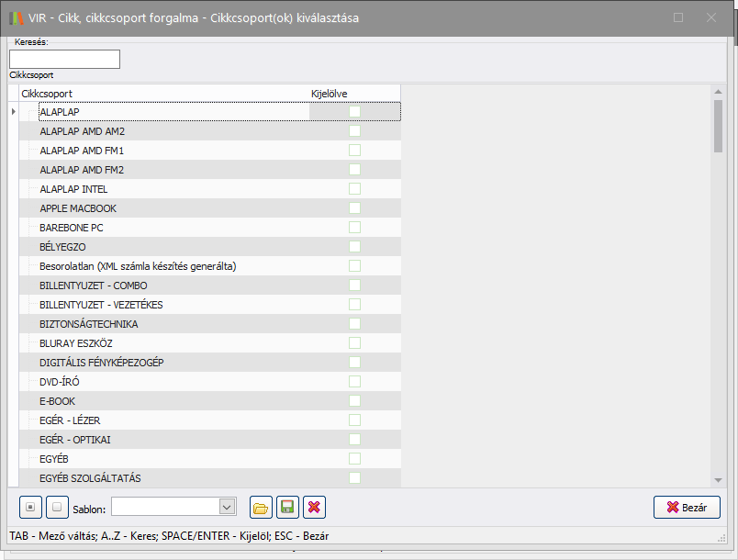Click the deselect all groups icon
This screenshot has width=738, height=560.
click(57, 507)
